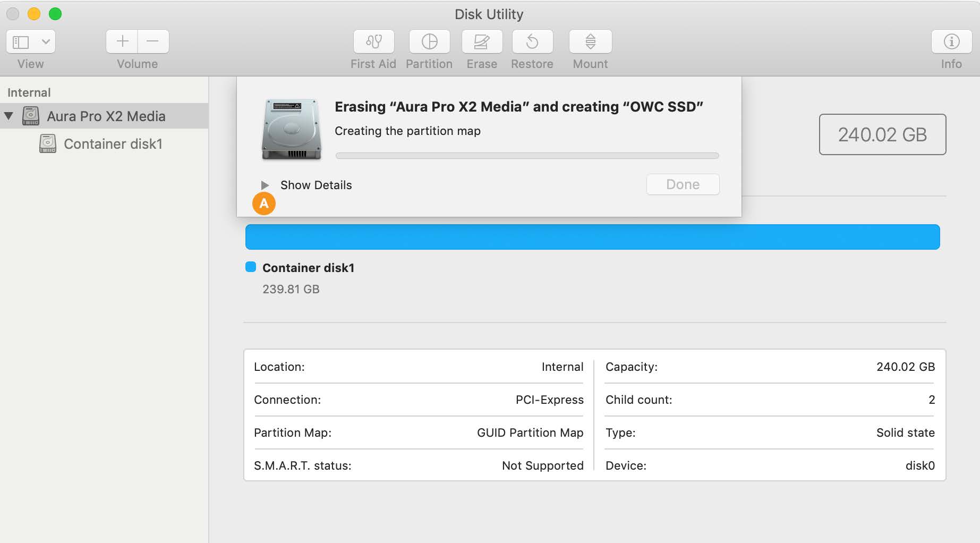Add a volume with the plus icon
This screenshot has width=980, height=543.
[122, 41]
